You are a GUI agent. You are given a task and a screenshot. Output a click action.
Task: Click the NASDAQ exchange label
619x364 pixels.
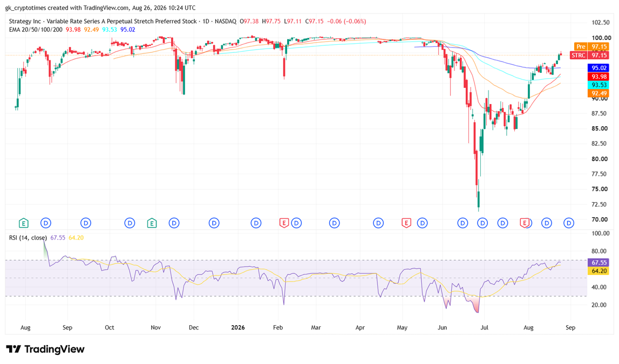(x=226, y=21)
